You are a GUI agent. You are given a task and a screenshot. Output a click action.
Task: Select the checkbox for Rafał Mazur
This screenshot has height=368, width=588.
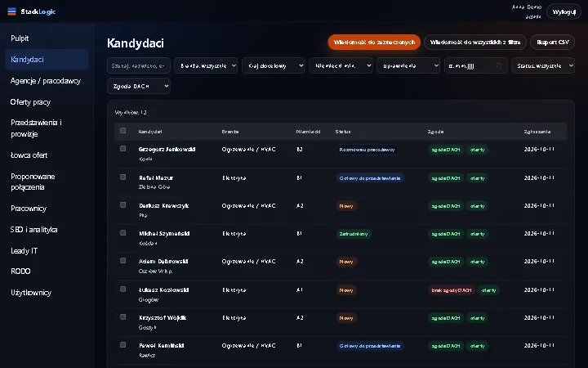point(122,177)
